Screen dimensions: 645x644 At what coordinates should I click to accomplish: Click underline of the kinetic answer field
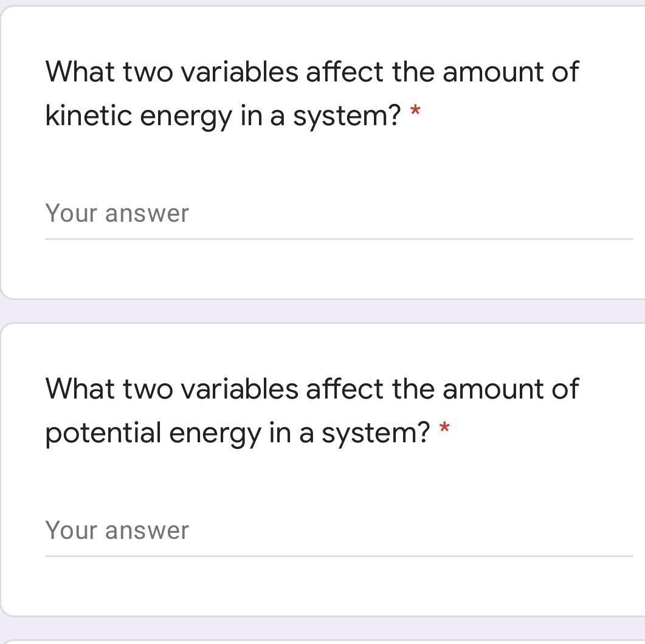339,239
